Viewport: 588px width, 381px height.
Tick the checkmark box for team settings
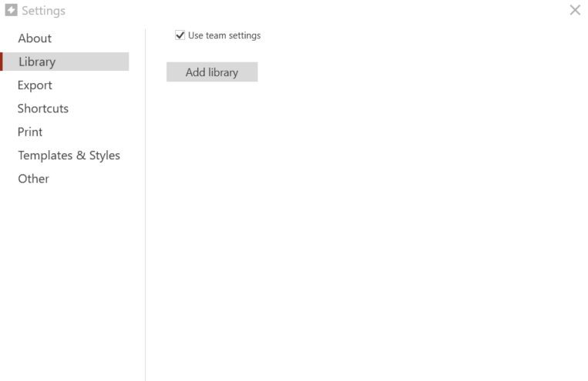180,35
